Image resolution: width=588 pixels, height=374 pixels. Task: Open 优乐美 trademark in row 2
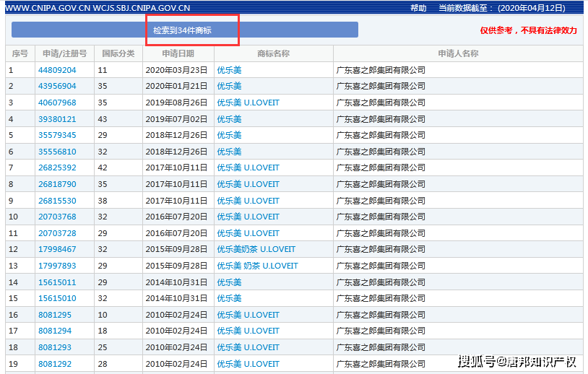(229, 86)
